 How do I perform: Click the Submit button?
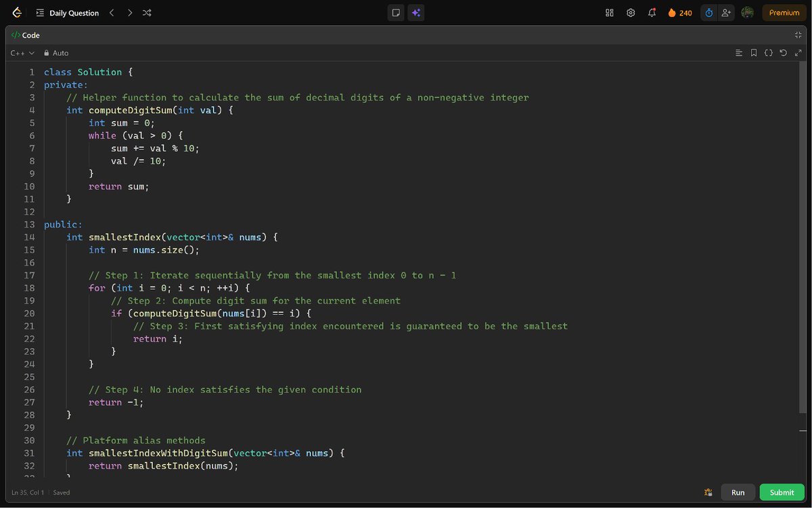[x=782, y=492]
